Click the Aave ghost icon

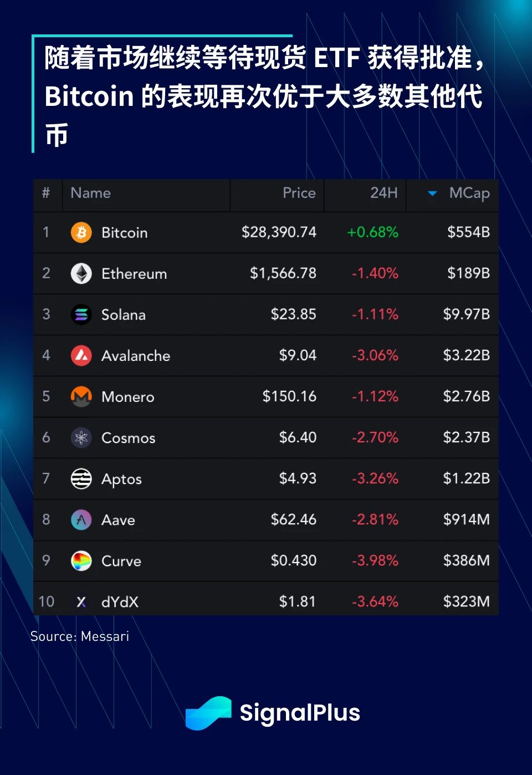point(81,519)
